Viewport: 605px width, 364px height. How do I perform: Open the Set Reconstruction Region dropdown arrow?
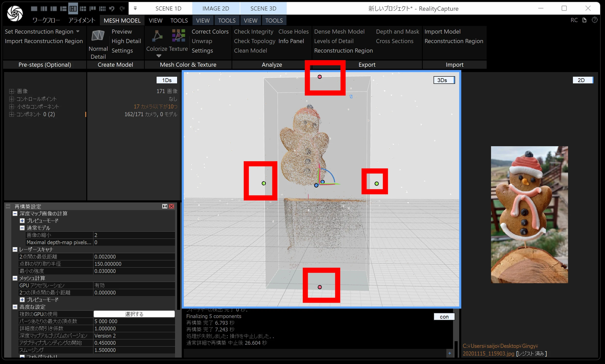pyautogui.click(x=78, y=31)
